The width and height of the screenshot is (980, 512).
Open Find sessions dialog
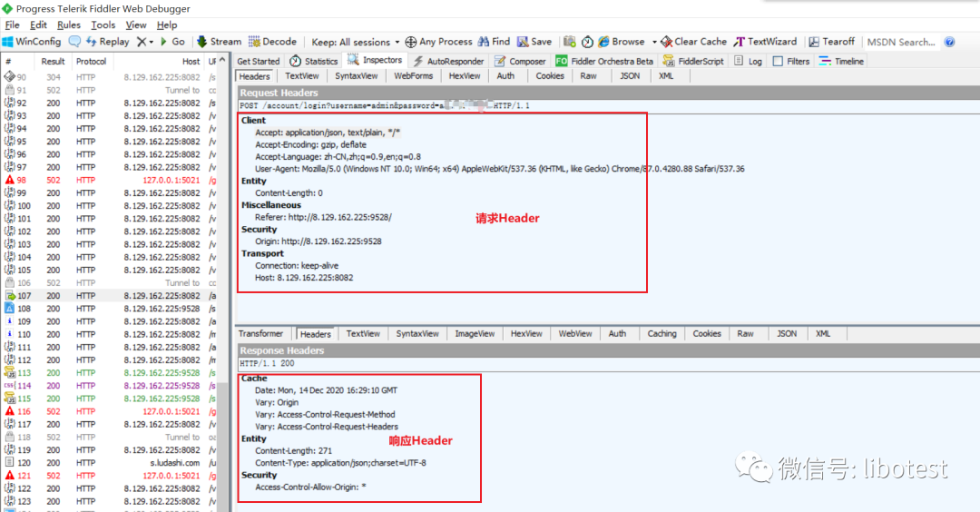494,42
